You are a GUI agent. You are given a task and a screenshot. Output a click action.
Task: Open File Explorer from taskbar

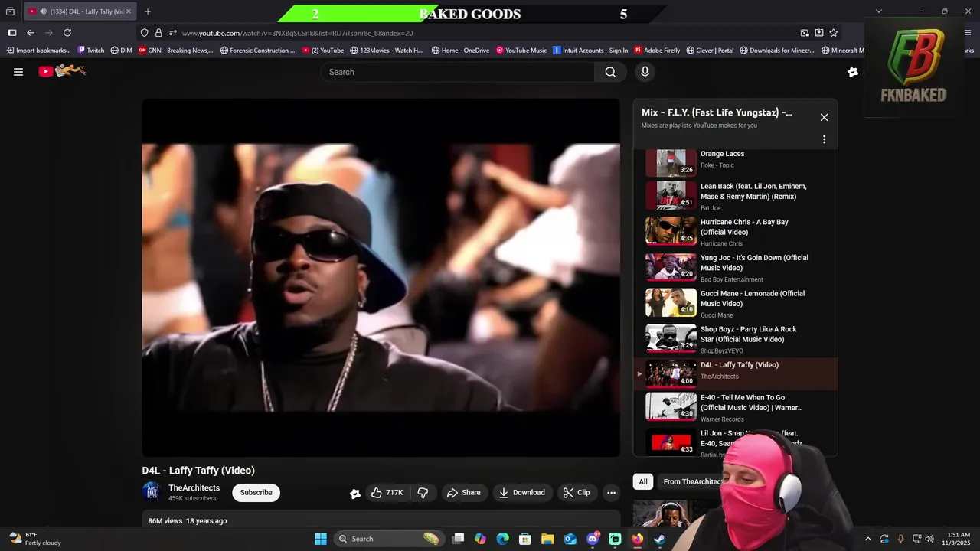(x=547, y=539)
